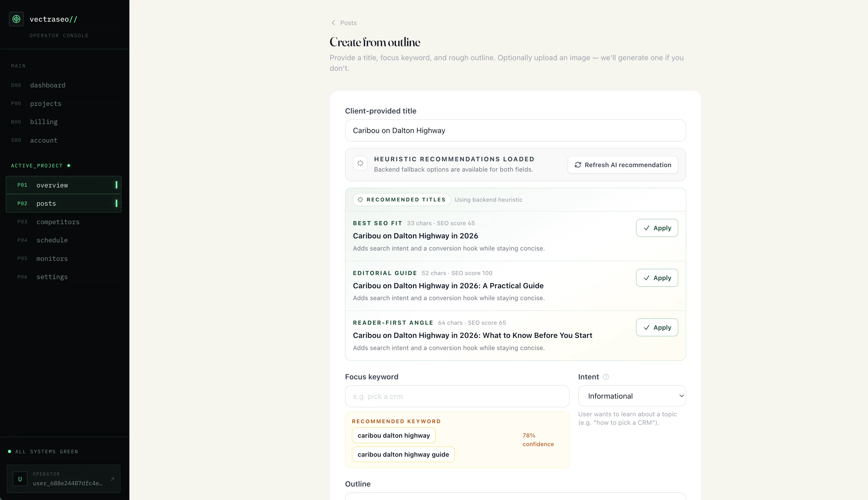
Task: Select keyword chip caribou dalton highway guide
Action: (x=403, y=454)
